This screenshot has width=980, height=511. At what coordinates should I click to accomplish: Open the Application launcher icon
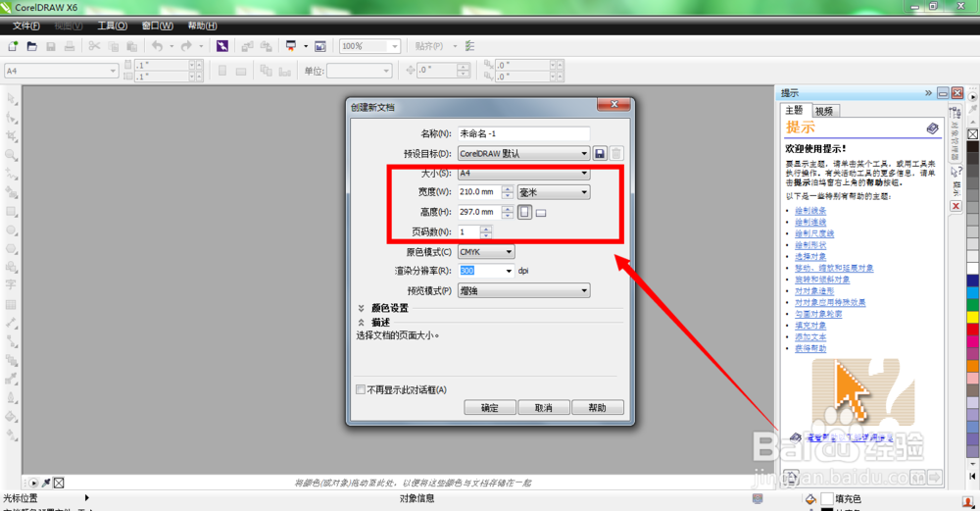(291, 46)
